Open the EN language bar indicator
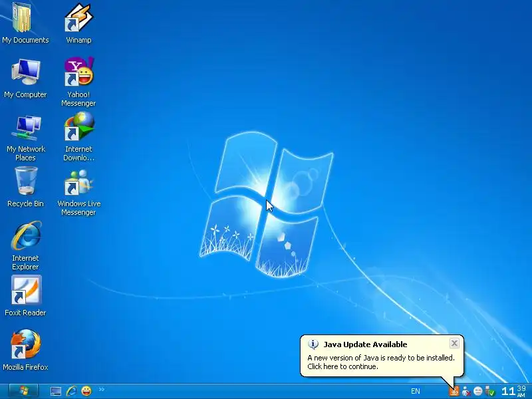 (x=415, y=391)
